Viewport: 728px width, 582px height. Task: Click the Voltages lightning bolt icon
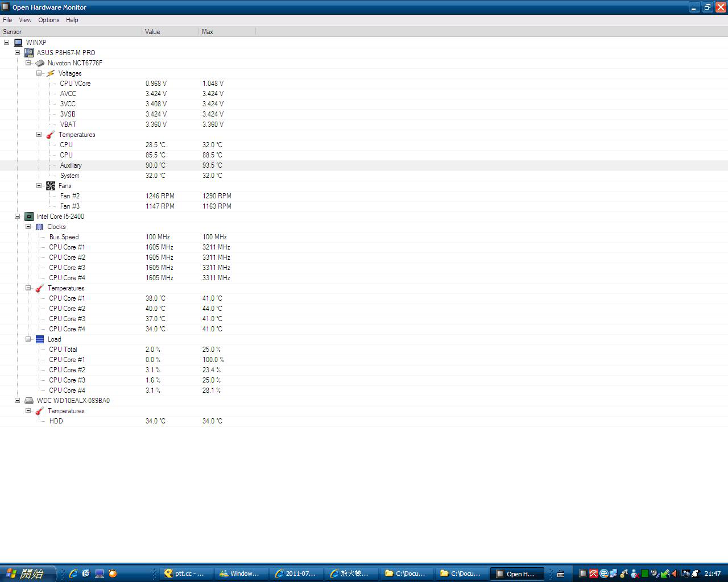click(51, 73)
